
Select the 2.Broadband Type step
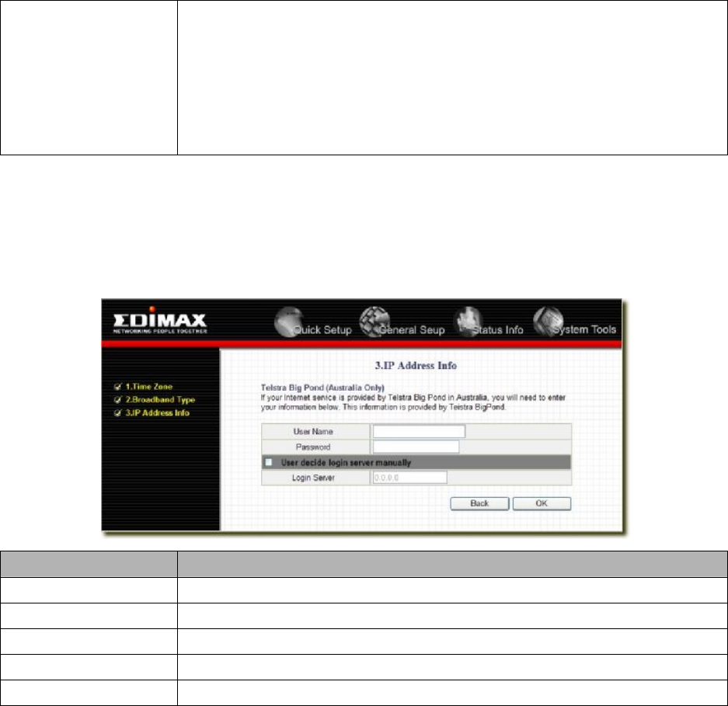[160, 400]
